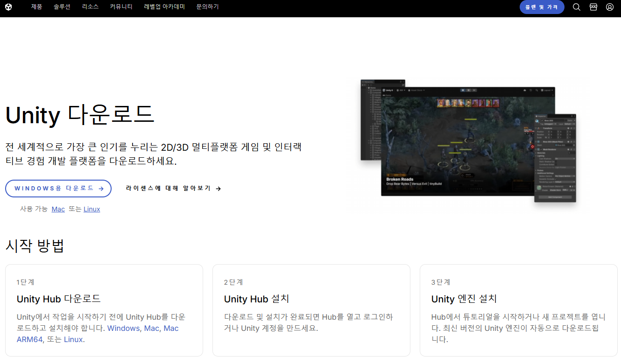The height and width of the screenshot is (364, 621).
Task: Open the user account icon
Action: [610, 7]
